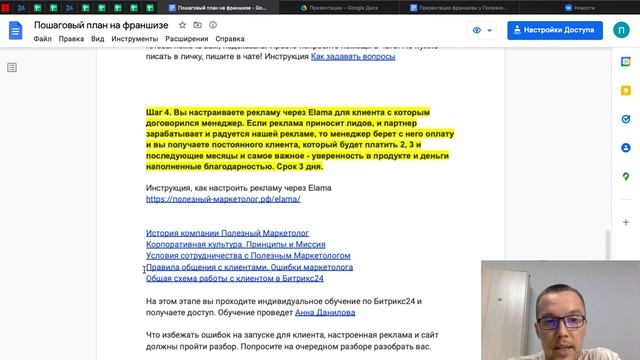Viewport: 640px width, 360px height.
Task: Open the Правка menu
Action: tap(71, 39)
